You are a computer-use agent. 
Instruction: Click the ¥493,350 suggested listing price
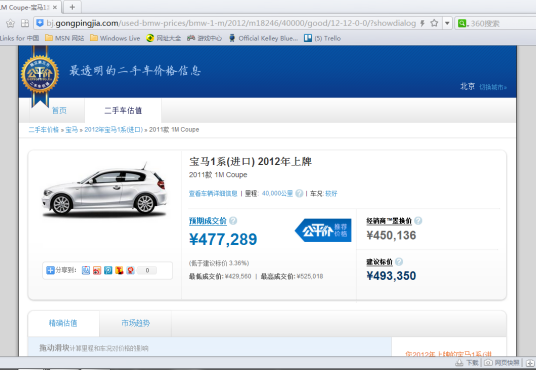[391, 276]
